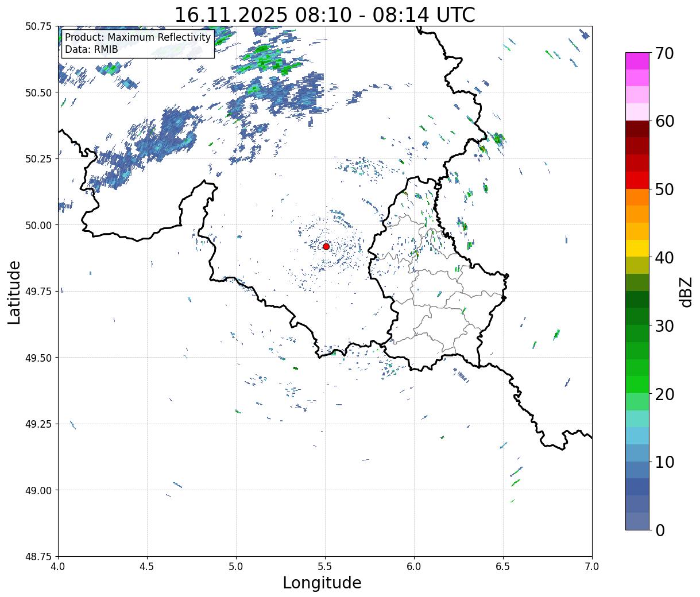Screen dimensions: 700x597
Task: Pick the bright red band just above 50
Action: (x=637, y=180)
